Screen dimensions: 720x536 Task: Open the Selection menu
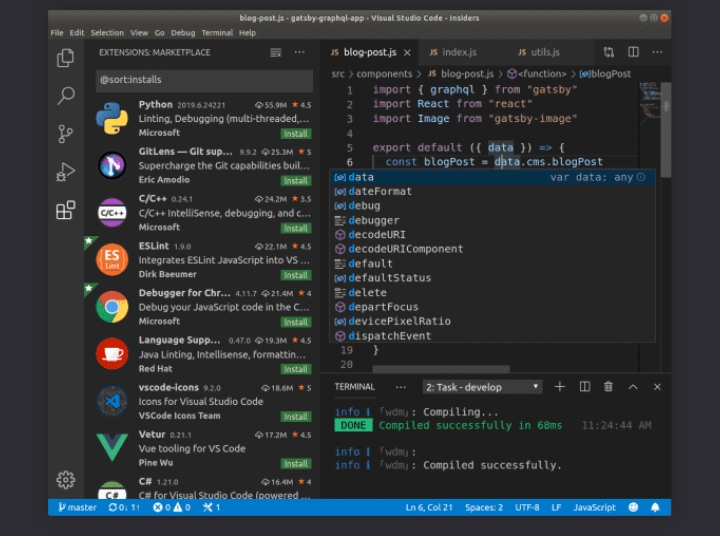tap(107, 33)
